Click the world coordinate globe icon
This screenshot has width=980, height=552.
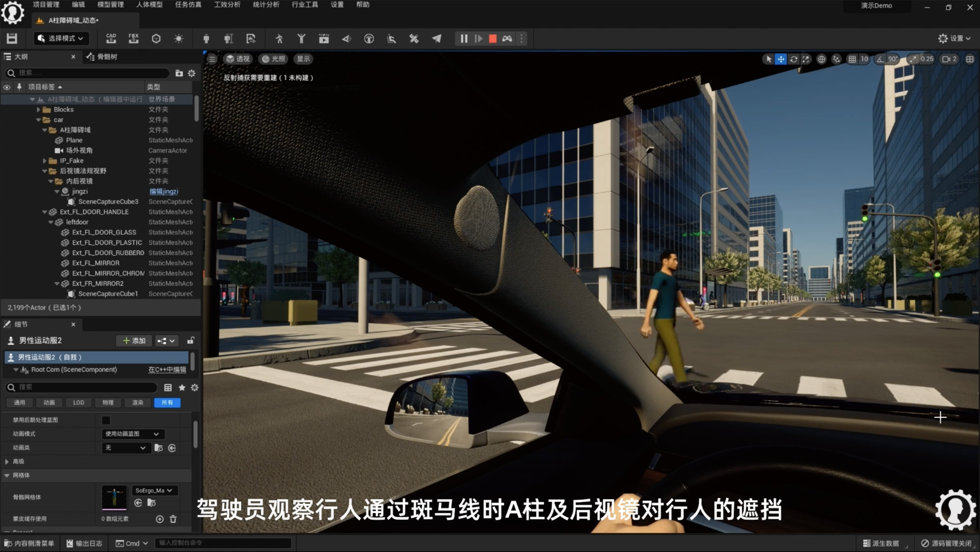(821, 59)
